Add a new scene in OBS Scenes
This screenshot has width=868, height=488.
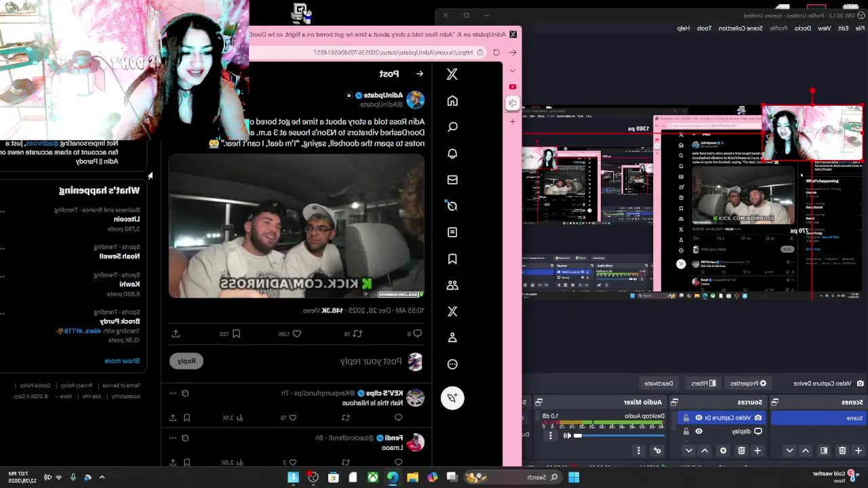(858, 451)
